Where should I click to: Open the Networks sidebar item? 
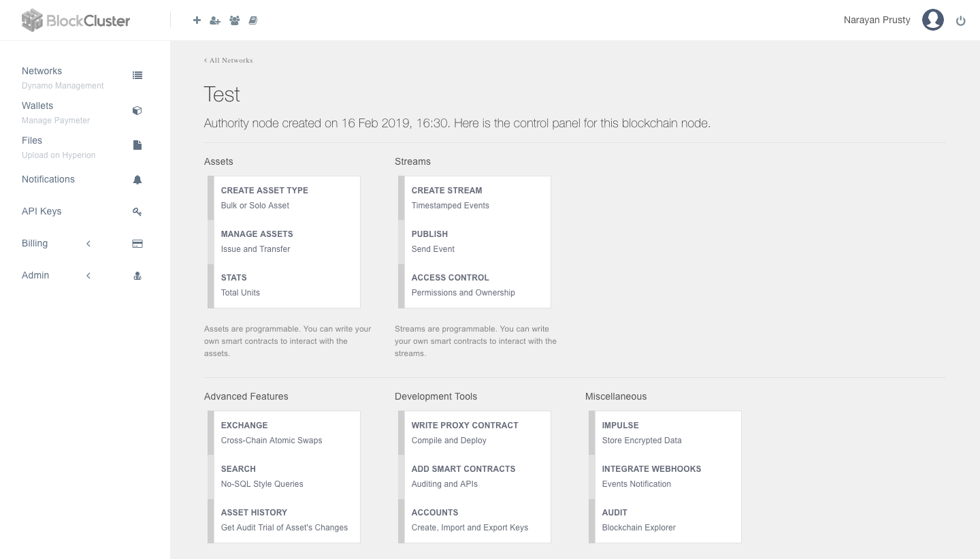[x=42, y=71]
